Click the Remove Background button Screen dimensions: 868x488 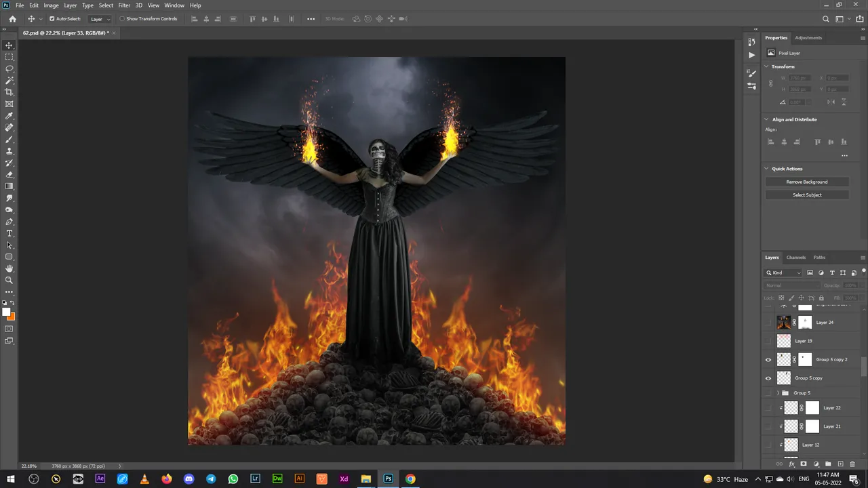click(x=807, y=182)
